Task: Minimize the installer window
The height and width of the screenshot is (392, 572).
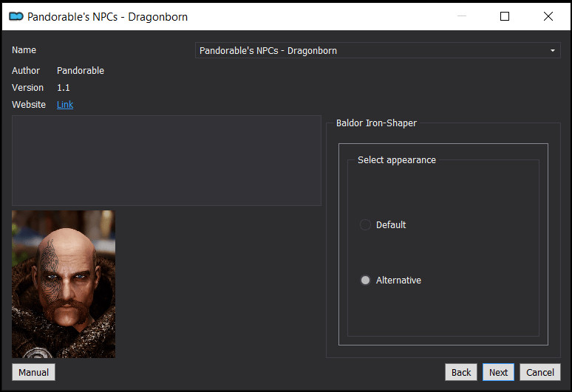Action: [462, 16]
